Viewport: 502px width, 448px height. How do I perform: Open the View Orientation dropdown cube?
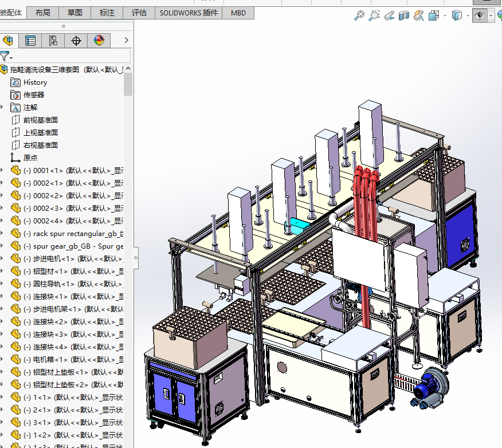click(x=435, y=16)
